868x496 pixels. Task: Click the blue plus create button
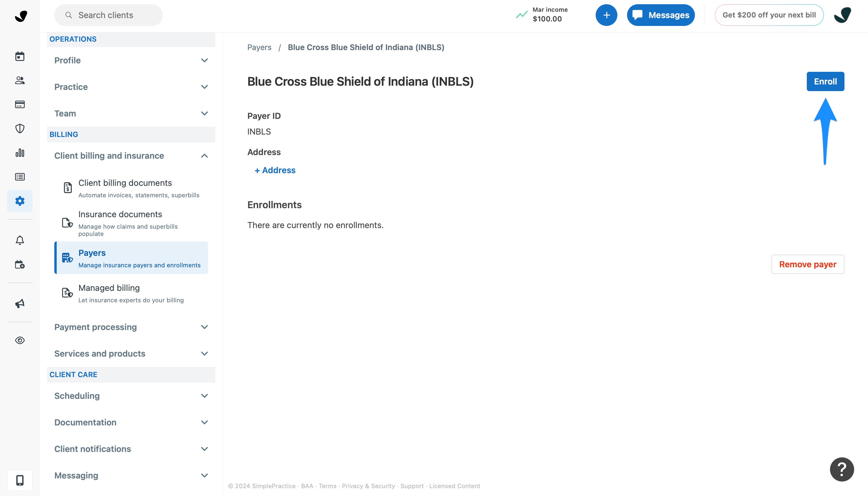tap(606, 15)
